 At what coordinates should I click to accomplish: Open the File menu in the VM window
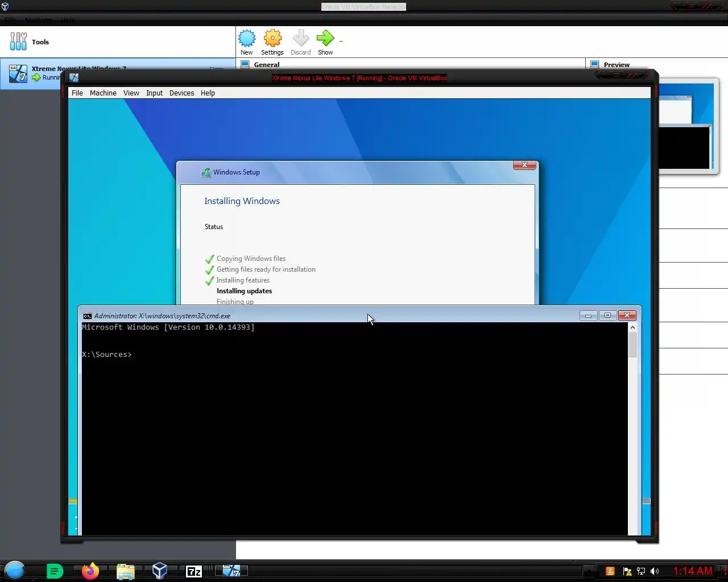point(77,93)
